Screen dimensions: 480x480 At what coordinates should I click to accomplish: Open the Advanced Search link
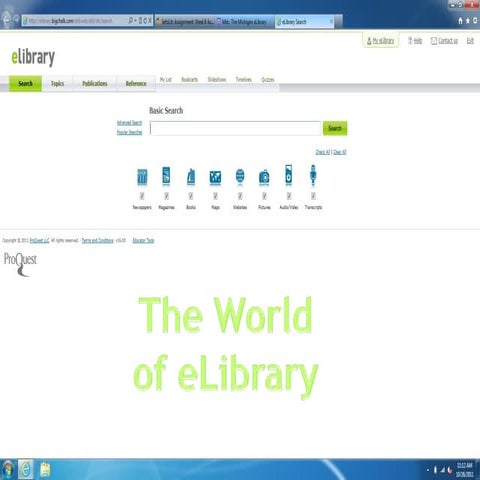pos(129,123)
